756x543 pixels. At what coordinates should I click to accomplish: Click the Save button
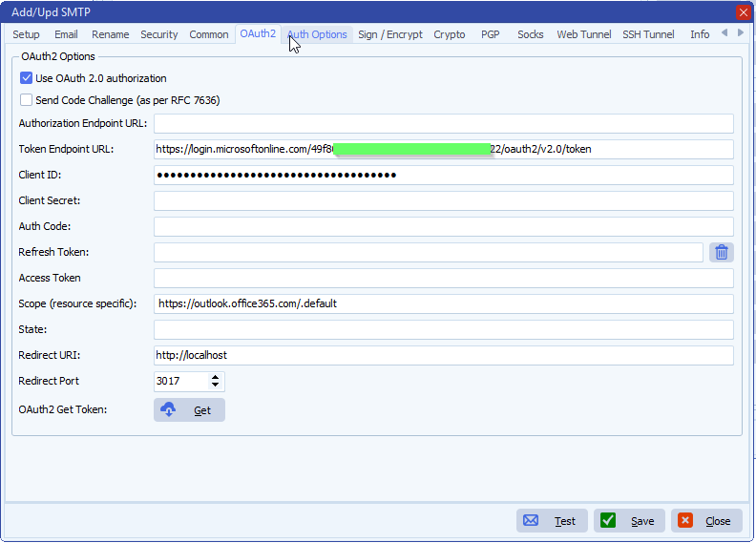click(629, 521)
